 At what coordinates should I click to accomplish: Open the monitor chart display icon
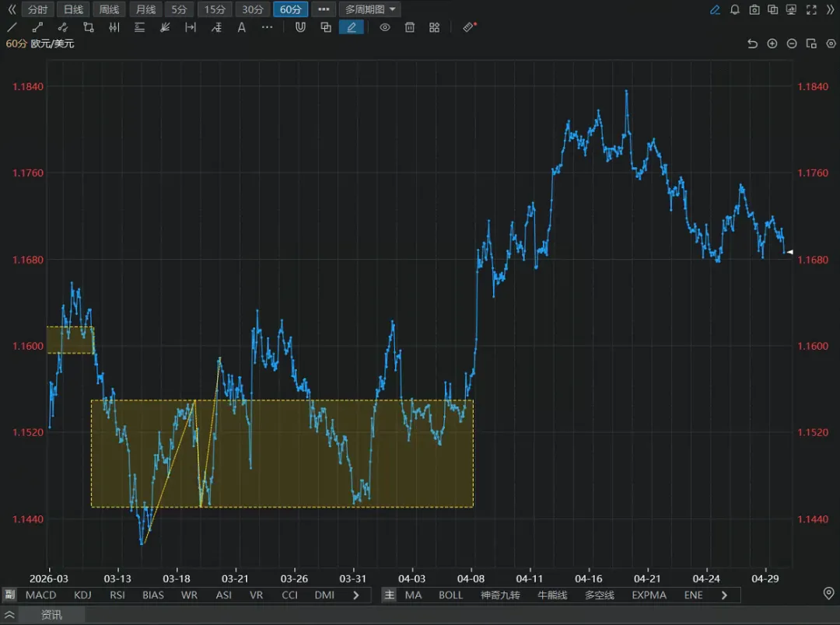point(791,9)
